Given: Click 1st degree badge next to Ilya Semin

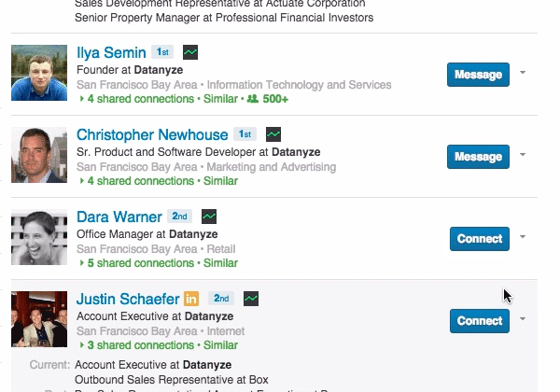Looking at the screenshot, I should pyautogui.click(x=162, y=52).
